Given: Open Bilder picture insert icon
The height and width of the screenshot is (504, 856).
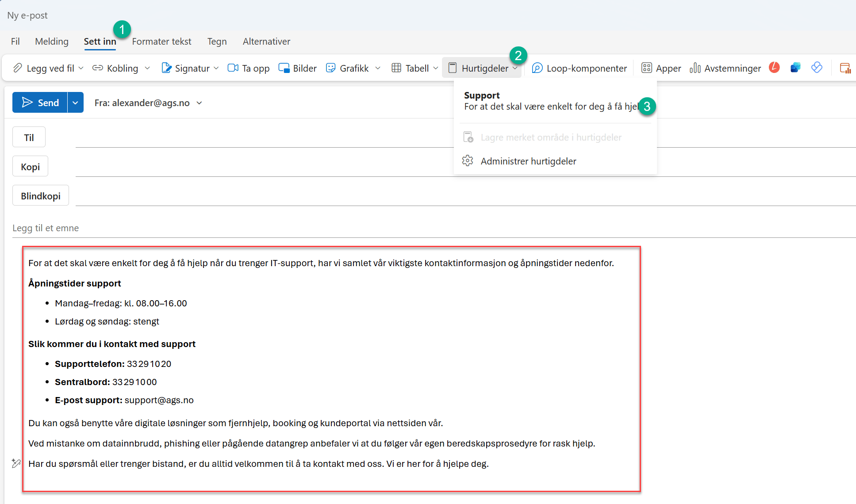Looking at the screenshot, I should click(284, 68).
